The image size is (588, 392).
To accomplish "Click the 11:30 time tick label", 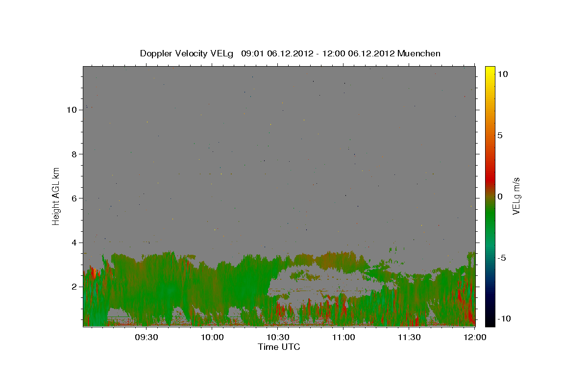I will pyautogui.click(x=409, y=337).
